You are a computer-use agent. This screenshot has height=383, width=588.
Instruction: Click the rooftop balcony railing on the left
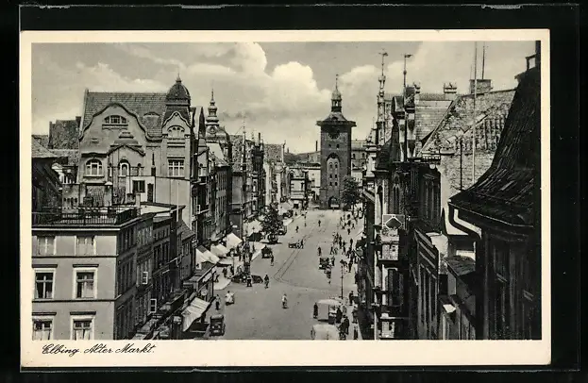pos(83,217)
